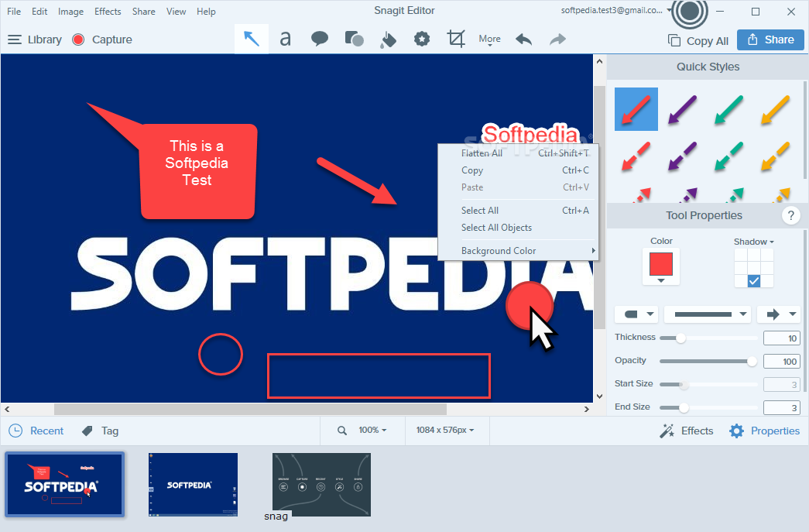Choose Select All Objects in context menu
The width and height of the screenshot is (809, 532).
click(518, 228)
